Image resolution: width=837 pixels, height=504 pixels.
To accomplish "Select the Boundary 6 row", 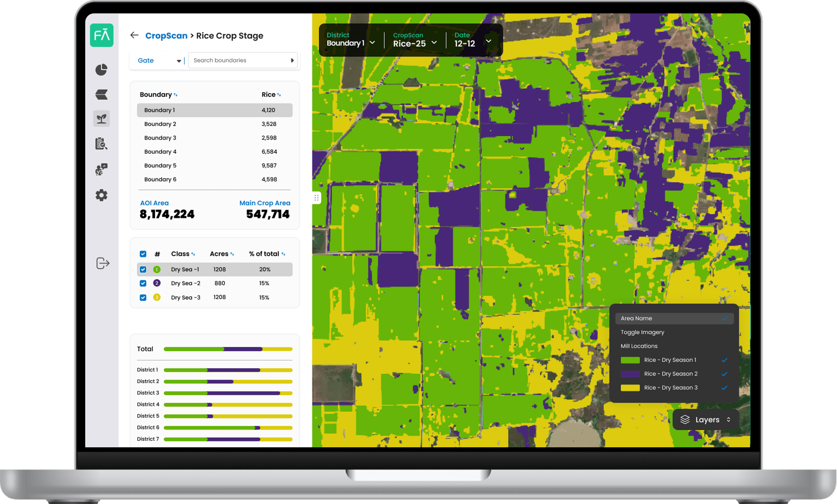I will click(x=215, y=179).
